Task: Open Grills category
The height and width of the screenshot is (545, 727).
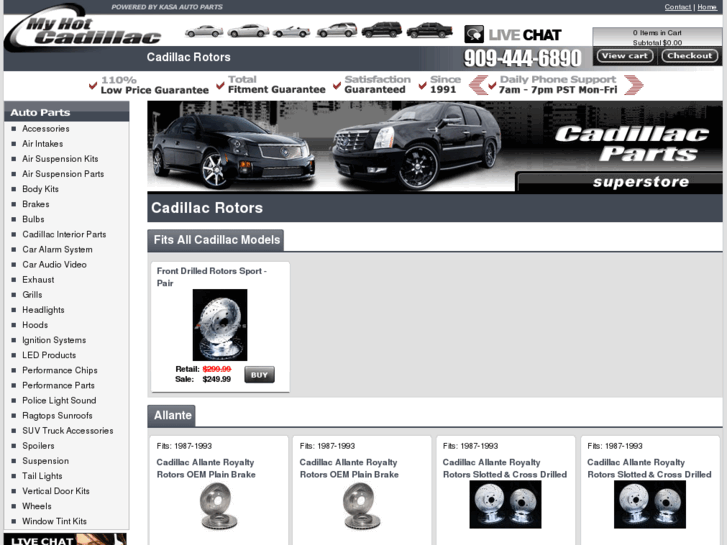Action: tap(32, 295)
